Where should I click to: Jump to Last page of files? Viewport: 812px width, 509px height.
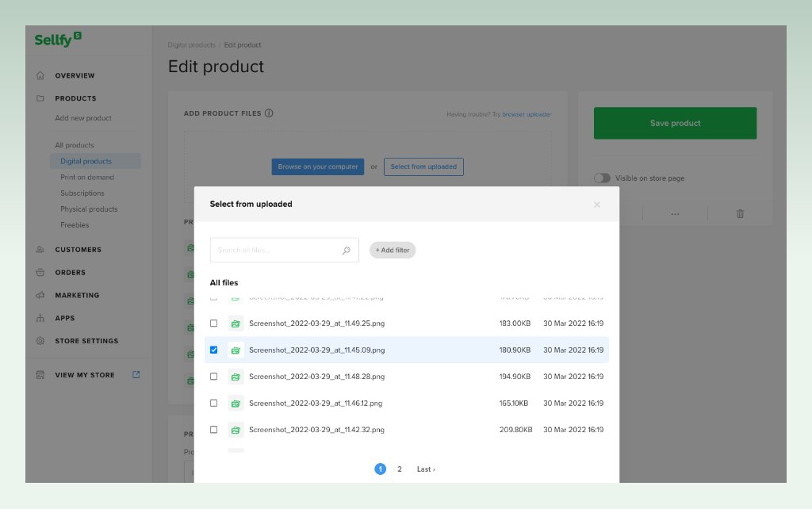tap(426, 469)
